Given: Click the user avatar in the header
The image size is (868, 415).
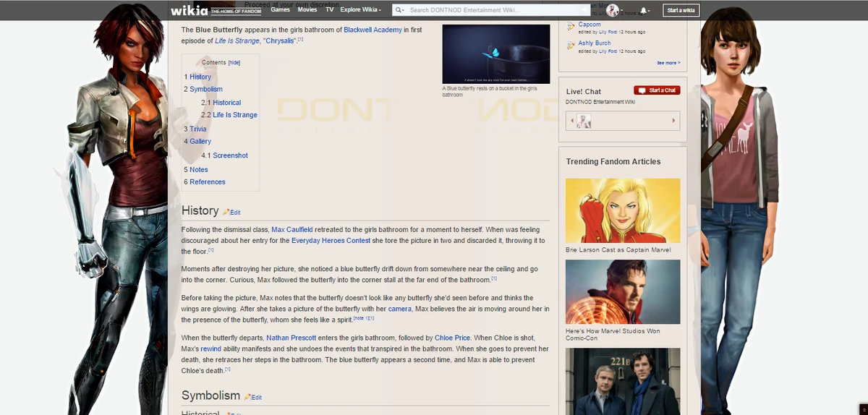Looking at the screenshot, I should [x=612, y=10].
